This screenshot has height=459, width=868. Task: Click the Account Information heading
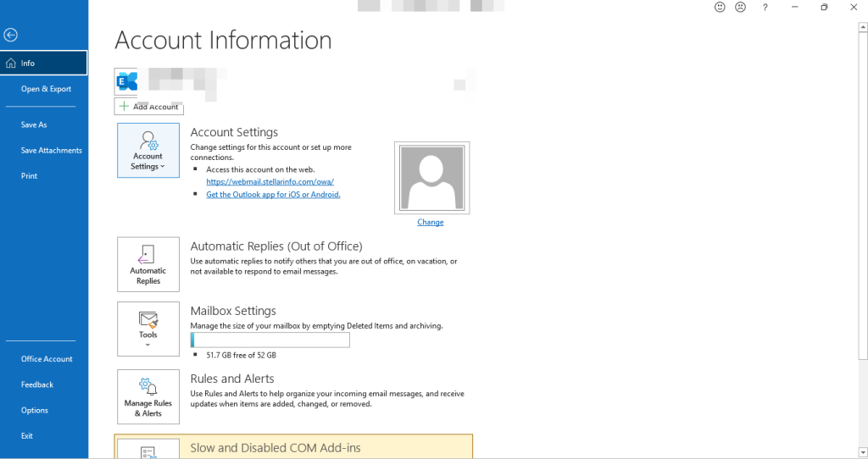pos(223,41)
